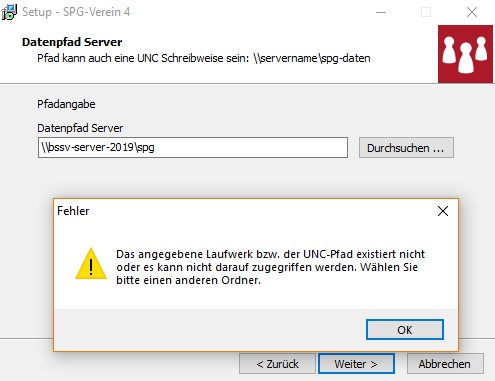Click the yellow warning triangle icon
The width and height of the screenshot is (495, 381).
pyautogui.click(x=91, y=263)
